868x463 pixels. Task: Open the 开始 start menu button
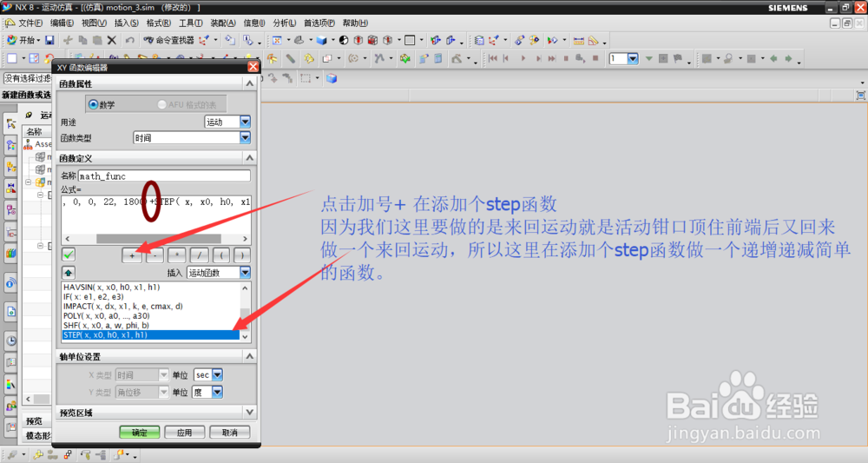click(x=23, y=41)
